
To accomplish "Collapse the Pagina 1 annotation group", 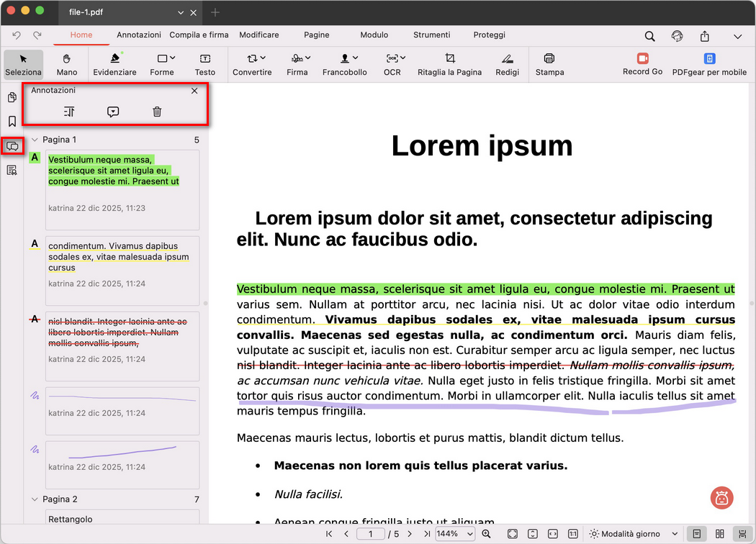I will coord(35,140).
